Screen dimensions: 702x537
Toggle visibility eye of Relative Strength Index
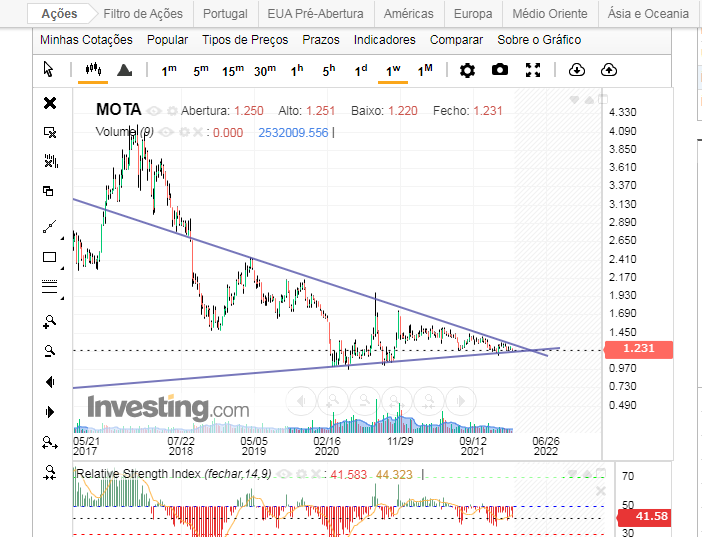[x=284, y=474]
